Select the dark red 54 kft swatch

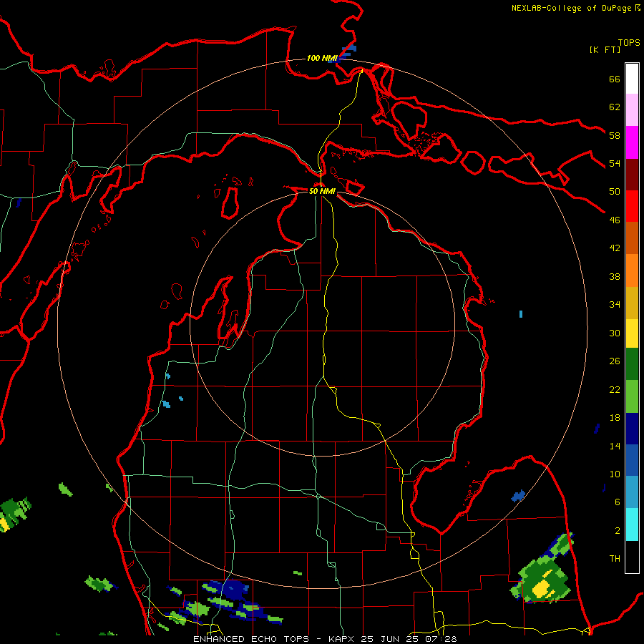[632, 175]
